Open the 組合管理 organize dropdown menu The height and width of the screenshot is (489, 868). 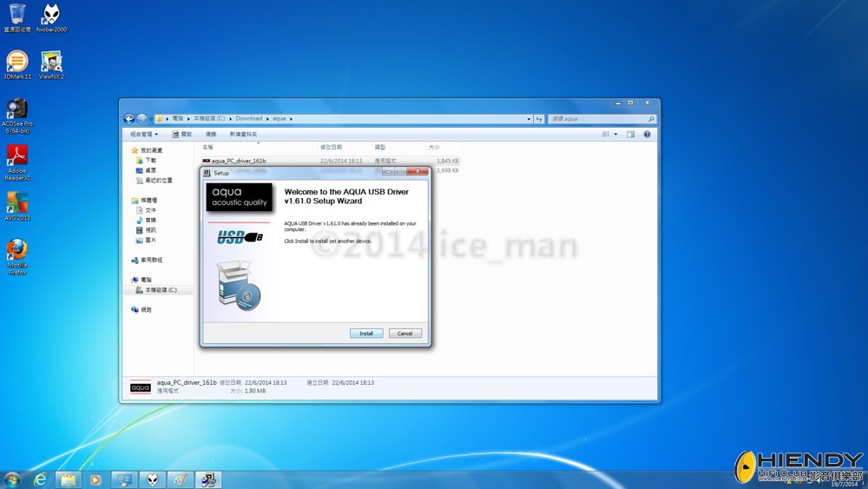click(x=143, y=135)
